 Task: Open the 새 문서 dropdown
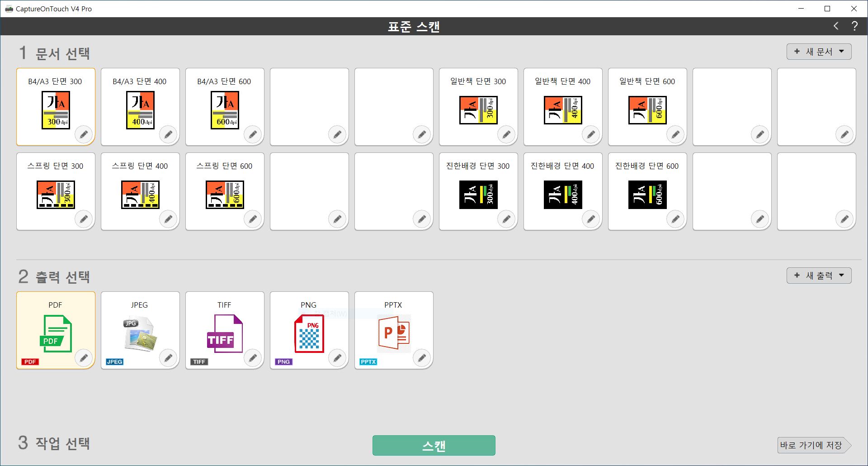(819, 52)
